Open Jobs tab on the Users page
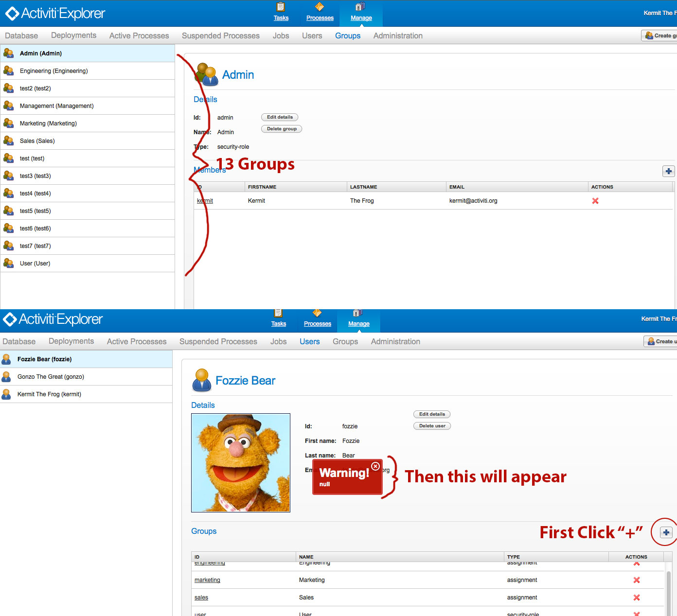This screenshot has height=616, width=677. 278,341
